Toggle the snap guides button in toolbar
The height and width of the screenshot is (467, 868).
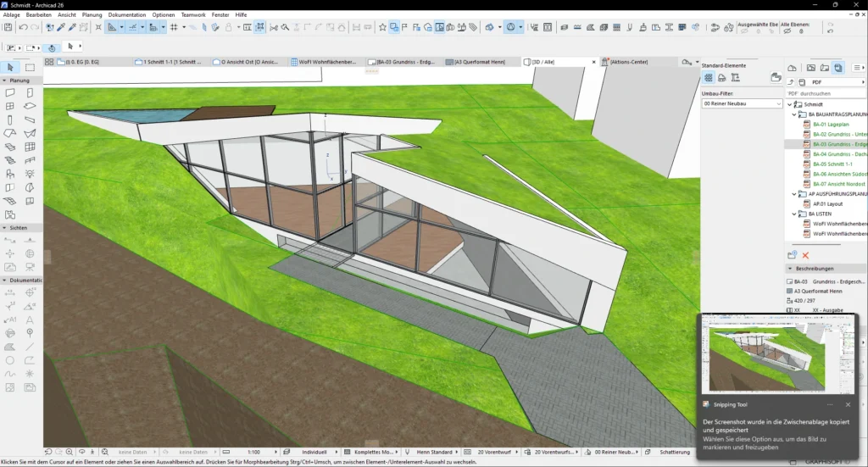[x=133, y=27]
